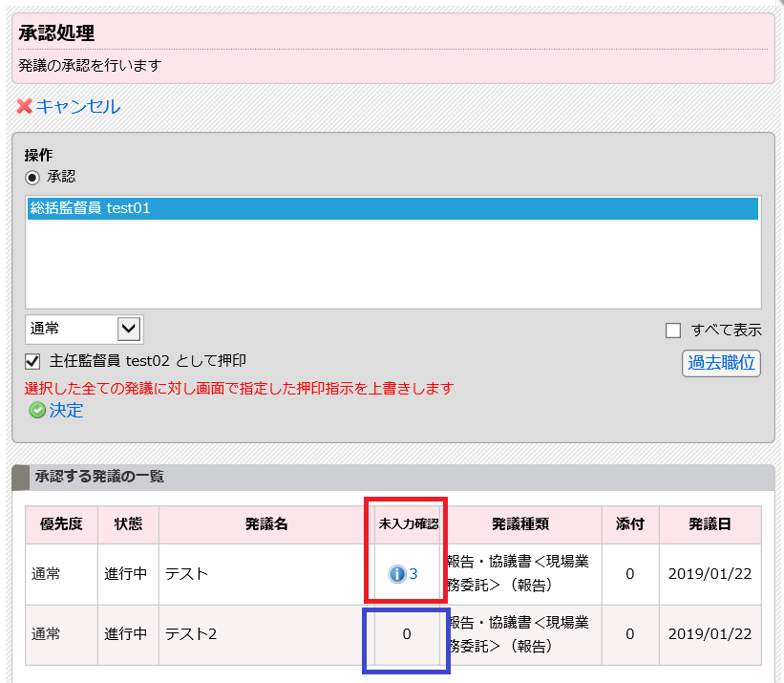
Task: Select the 承認 radio button
Action: pyautogui.click(x=33, y=177)
